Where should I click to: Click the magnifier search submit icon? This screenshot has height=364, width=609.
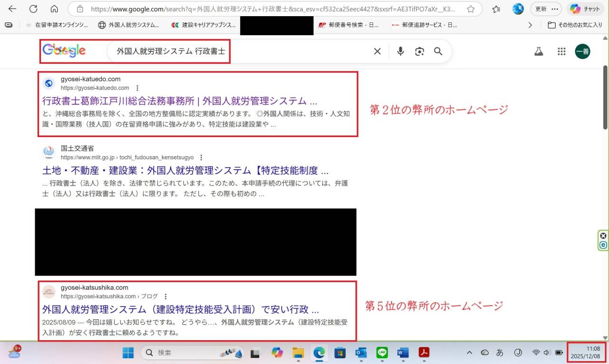[438, 51]
